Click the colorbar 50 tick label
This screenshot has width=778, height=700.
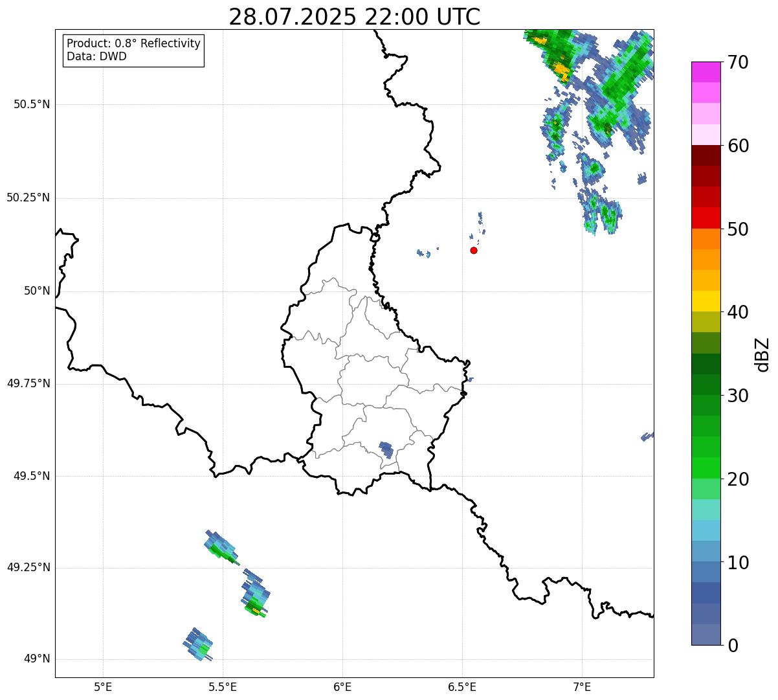pyautogui.click(x=739, y=229)
